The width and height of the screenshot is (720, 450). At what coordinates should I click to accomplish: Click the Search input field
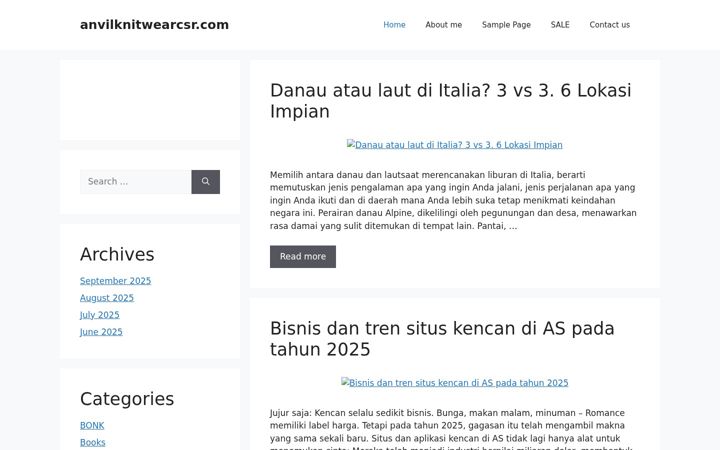(x=135, y=182)
